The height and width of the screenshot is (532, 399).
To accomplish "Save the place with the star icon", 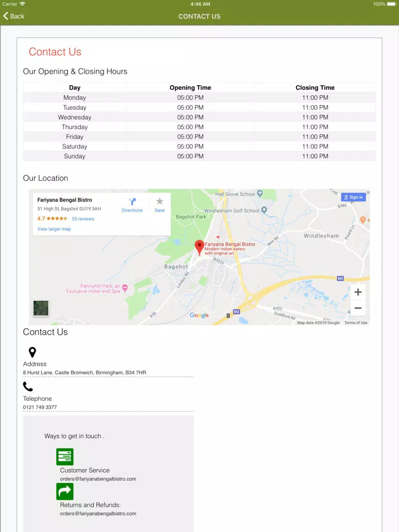I will [160, 205].
